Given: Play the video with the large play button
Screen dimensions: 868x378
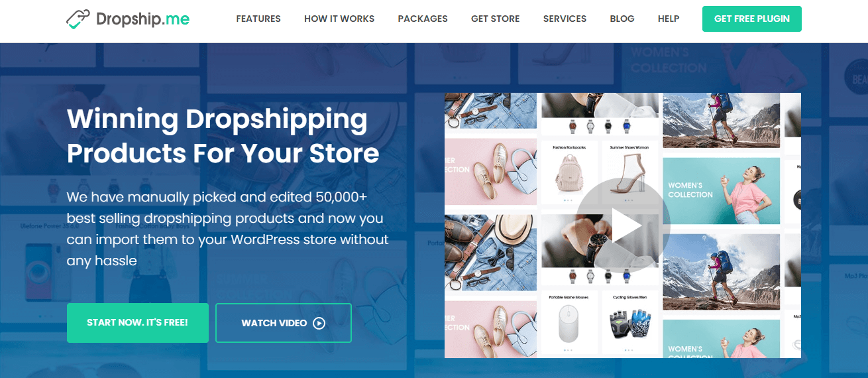Looking at the screenshot, I should coord(623,225).
